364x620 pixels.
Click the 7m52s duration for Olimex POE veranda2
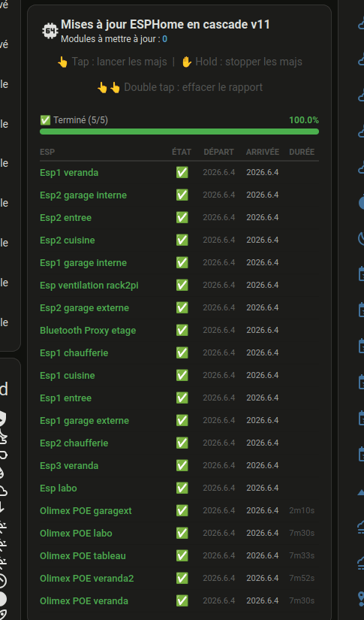(302, 578)
